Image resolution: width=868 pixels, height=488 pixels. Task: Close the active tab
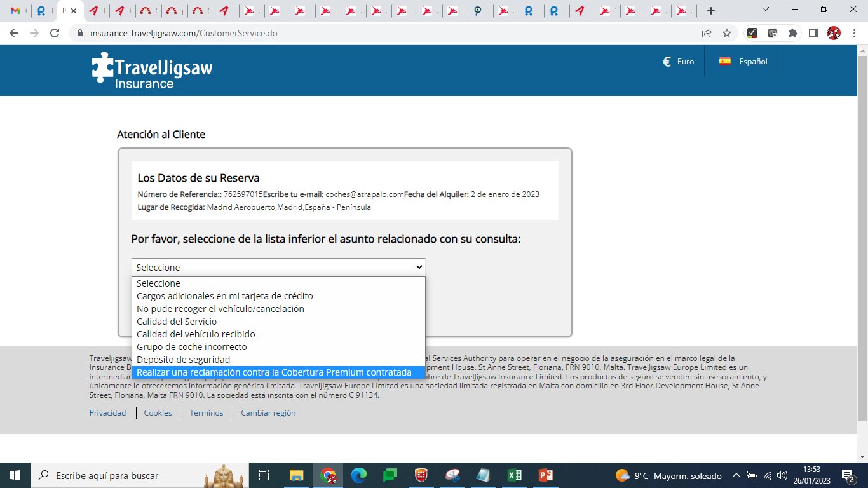[75, 11]
